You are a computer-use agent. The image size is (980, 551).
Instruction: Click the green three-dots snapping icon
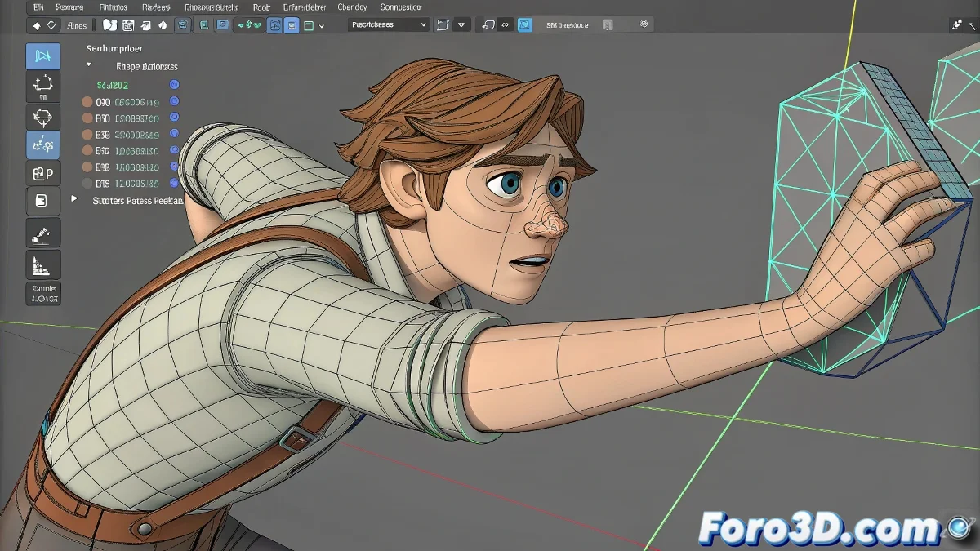[248, 25]
